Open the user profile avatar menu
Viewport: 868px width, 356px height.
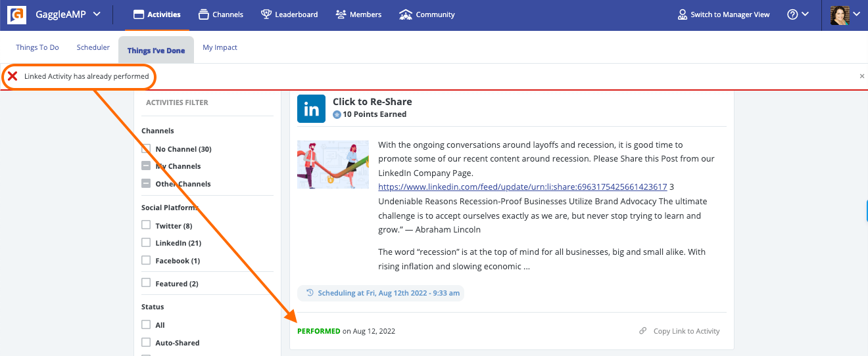point(844,15)
